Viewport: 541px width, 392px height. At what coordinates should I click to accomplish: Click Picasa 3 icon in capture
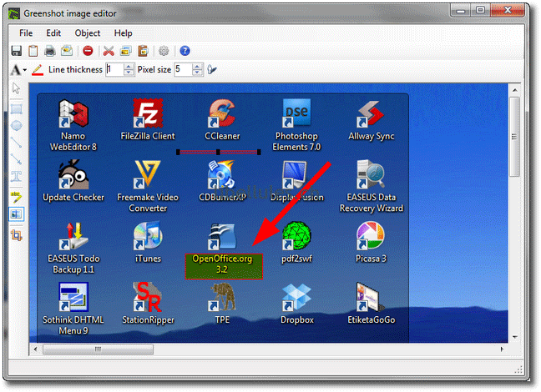(x=371, y=235)
